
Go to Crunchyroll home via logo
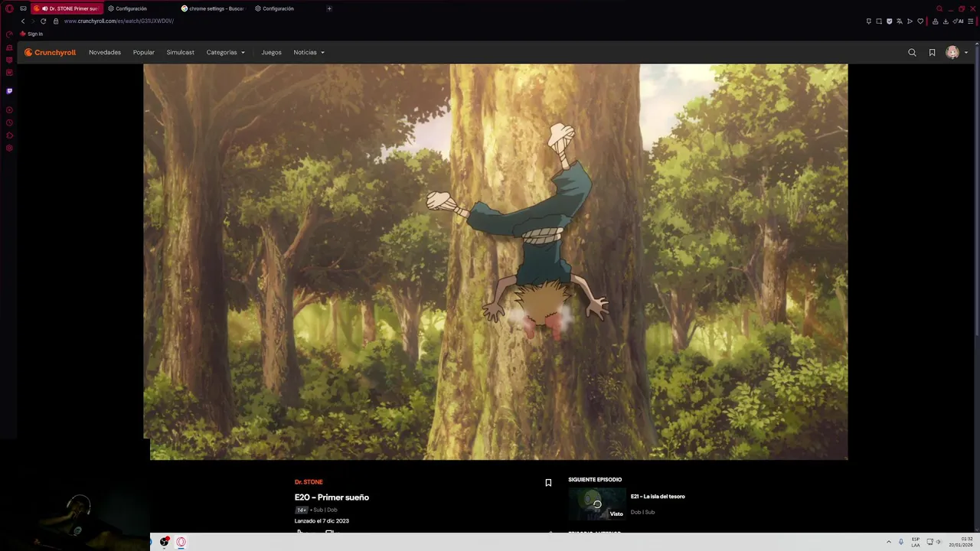(x=51, y=53)
